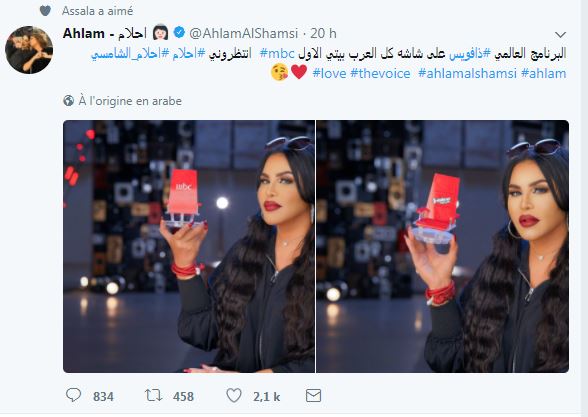588x417 pixels.
Task: Open the #ahlamalshamsi hashtag
Action: click(x=467, y=73)
